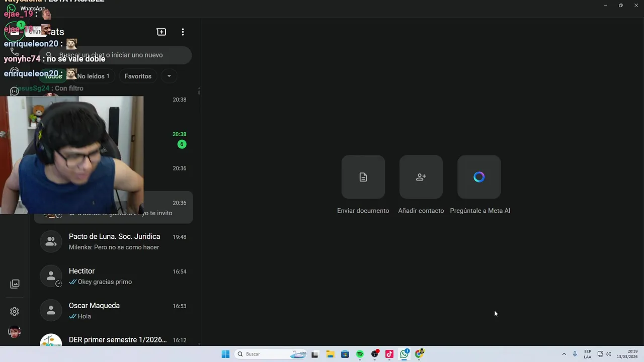Open the Pacto de Luna. Soc. Juridica chat
This screenshot has width=644, height=362.
114,241
